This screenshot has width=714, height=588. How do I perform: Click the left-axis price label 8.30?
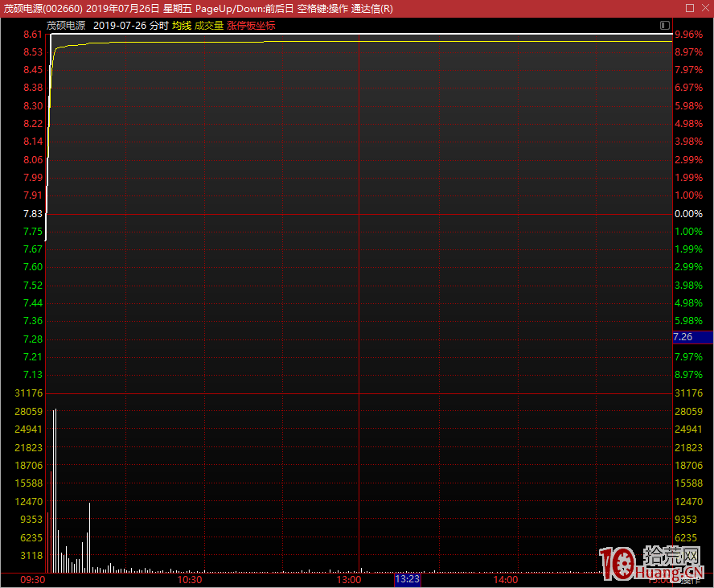pyautogui.click(x=33, y=106)
